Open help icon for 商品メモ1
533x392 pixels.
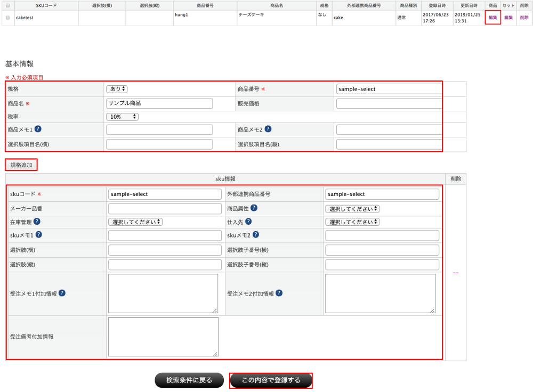point(38,129)
